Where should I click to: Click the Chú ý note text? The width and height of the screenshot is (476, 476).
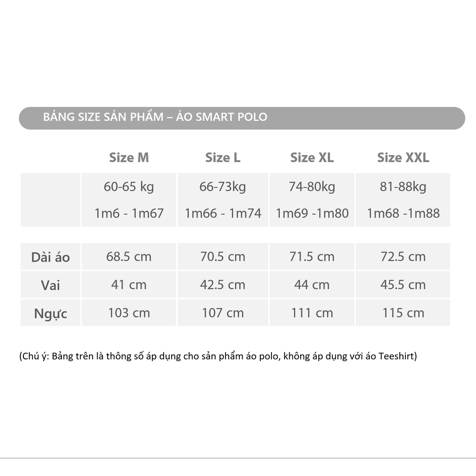[218, 356]
